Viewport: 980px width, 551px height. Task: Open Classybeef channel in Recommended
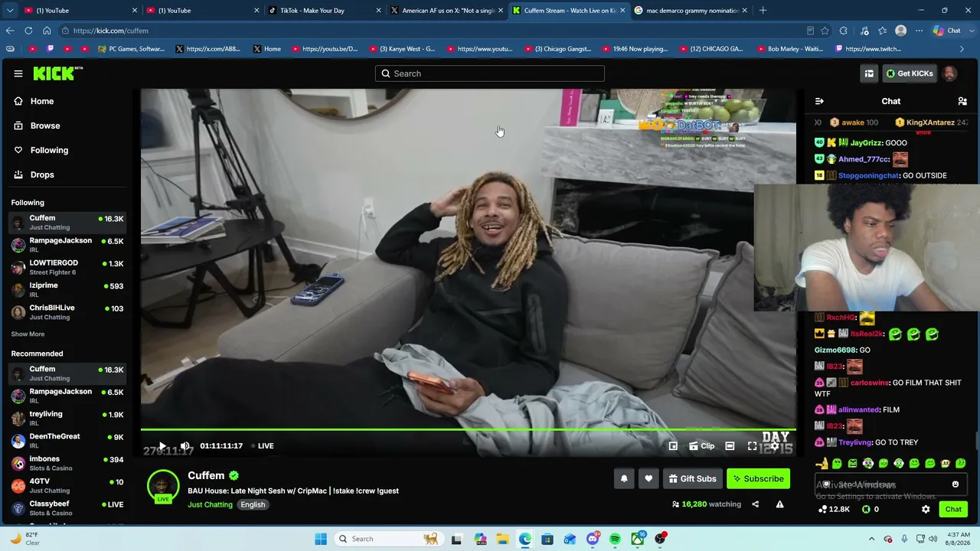coord(67,508)
